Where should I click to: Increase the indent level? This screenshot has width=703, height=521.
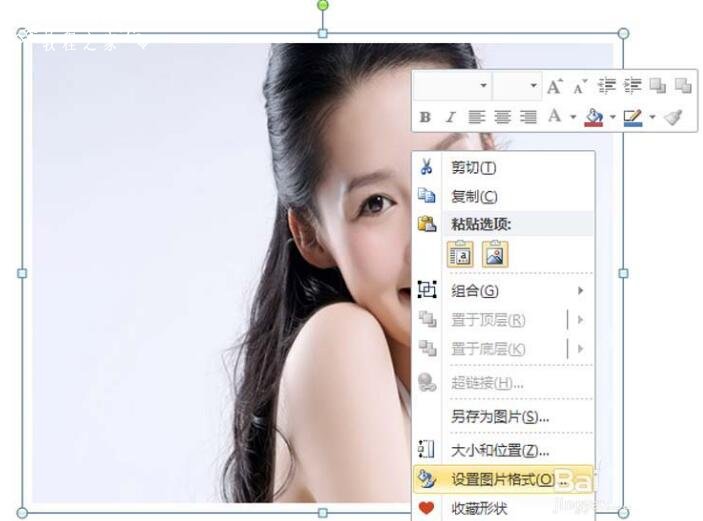coord(633,85)
